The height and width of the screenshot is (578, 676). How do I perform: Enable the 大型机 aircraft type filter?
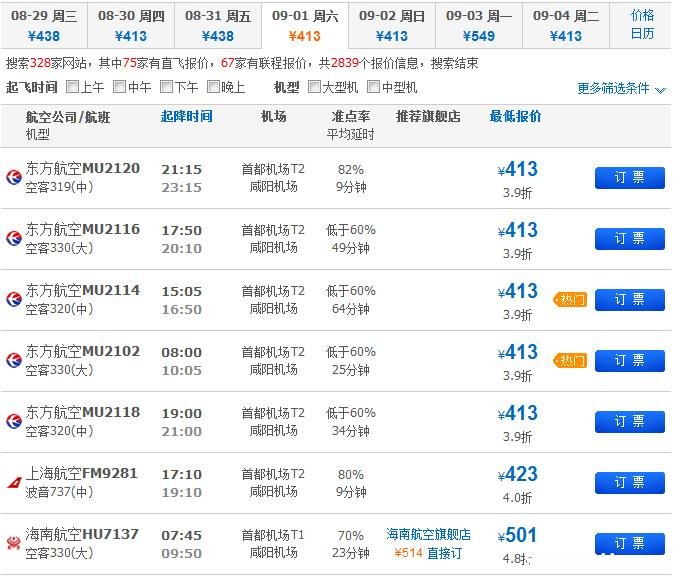click(x=314, y=87)
